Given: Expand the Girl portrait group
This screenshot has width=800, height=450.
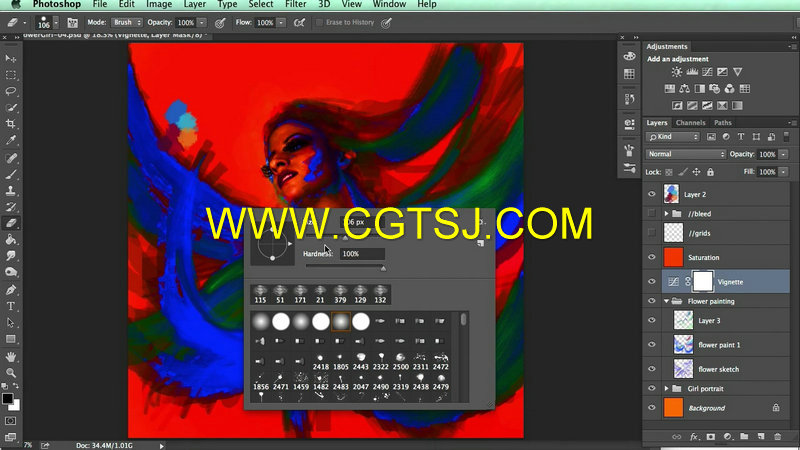Looking at the screenshot, I should (x=666, y=389).
